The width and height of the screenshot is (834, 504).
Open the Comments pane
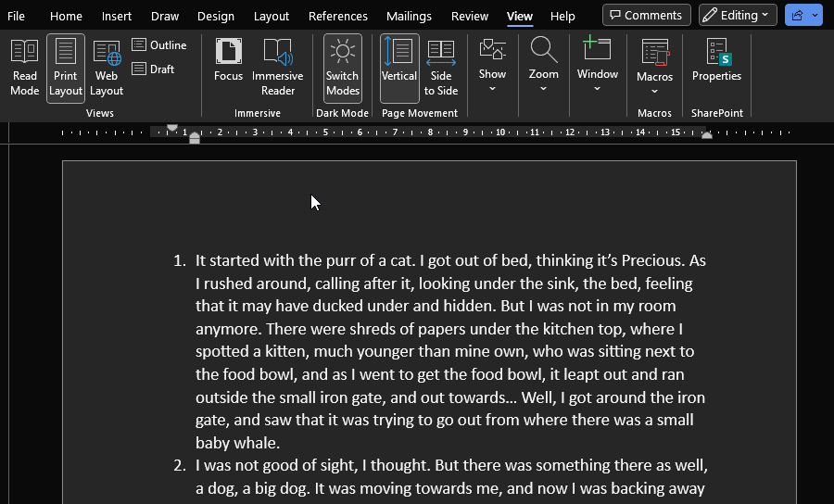pos(646,15)
